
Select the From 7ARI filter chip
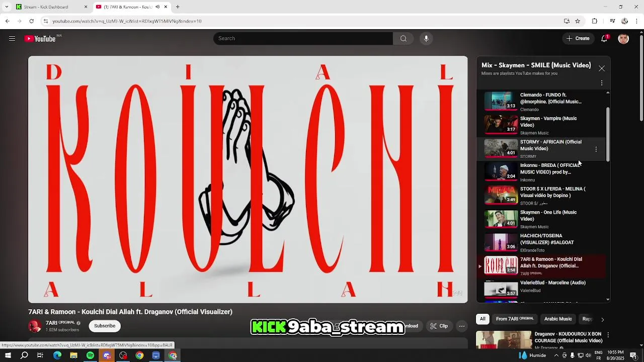click(x=514, y=319)
